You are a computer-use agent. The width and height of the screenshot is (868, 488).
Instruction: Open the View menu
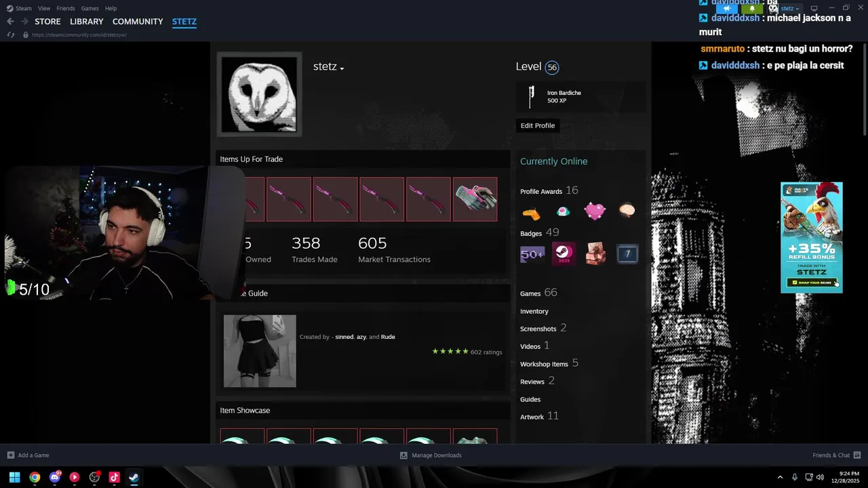[44, 8]
